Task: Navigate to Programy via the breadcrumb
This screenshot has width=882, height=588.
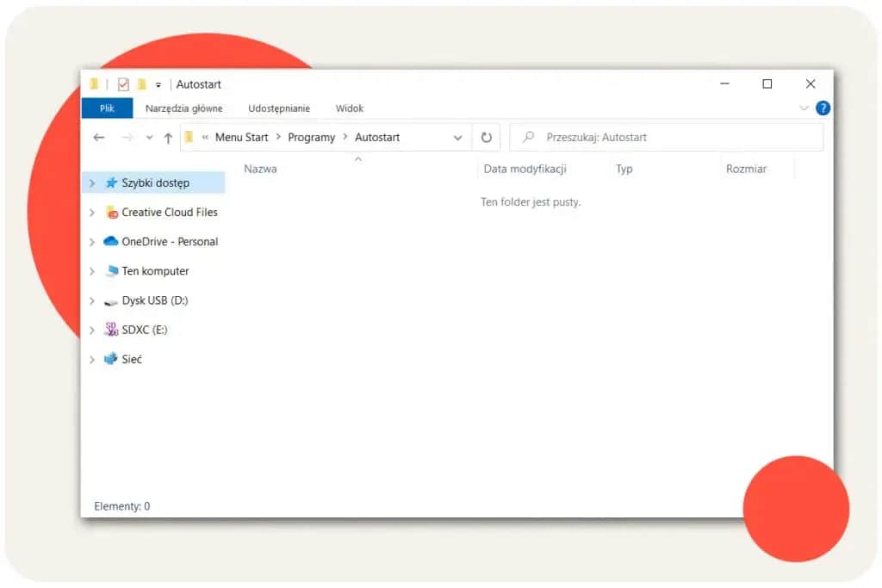Action: [311, 137]
